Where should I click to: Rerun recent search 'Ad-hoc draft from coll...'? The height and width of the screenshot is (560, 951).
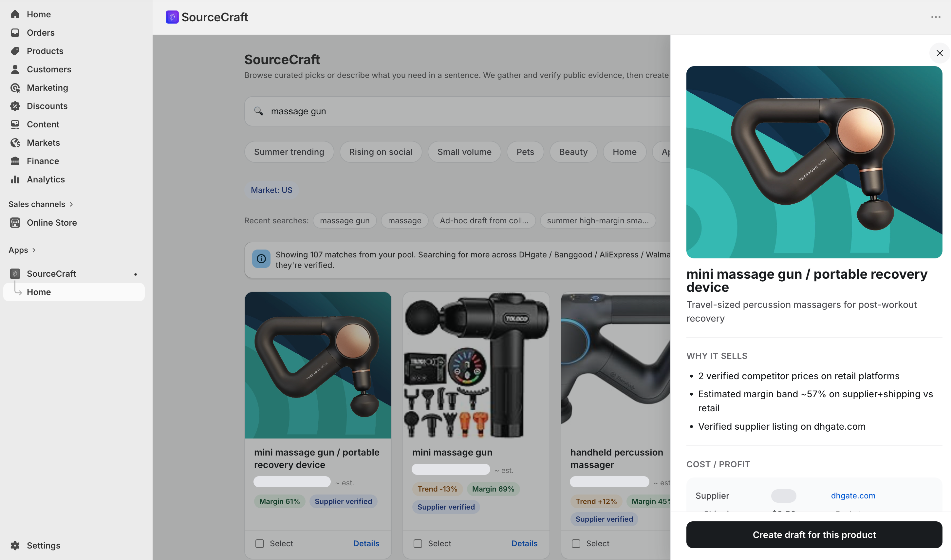(x=484, y=220)
